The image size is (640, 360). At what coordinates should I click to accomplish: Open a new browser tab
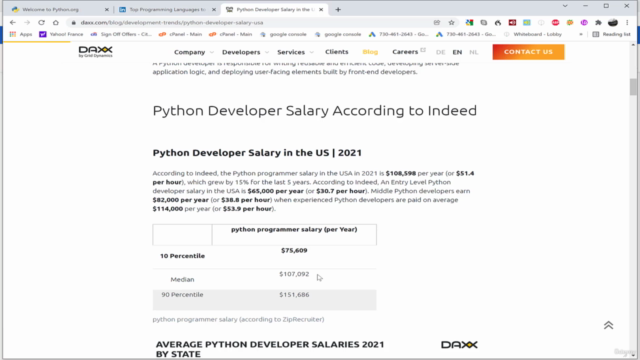[x=338, y=9]
